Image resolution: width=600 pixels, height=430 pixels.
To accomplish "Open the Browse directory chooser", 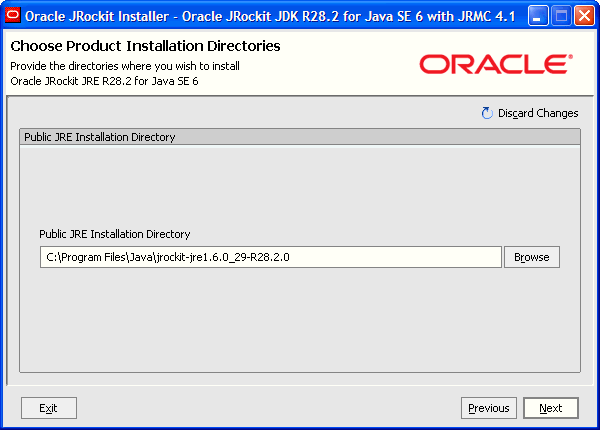I will pos(532,257).
